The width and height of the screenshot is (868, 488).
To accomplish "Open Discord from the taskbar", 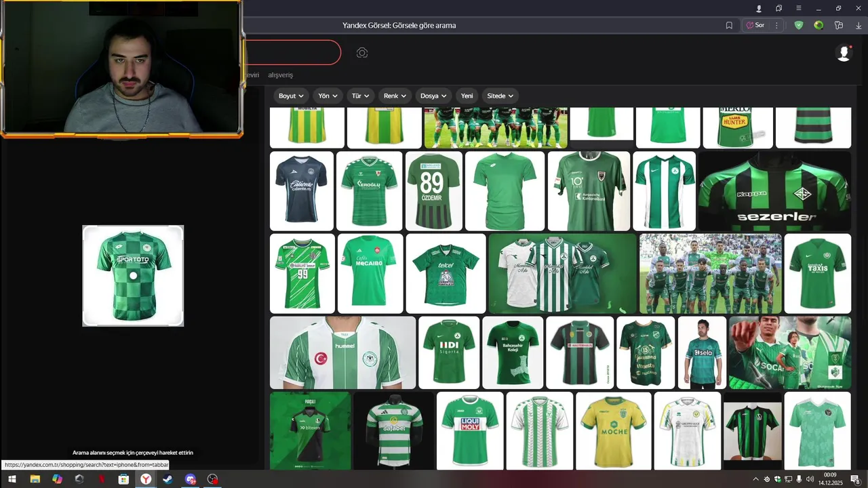I will tap(191, 479).
